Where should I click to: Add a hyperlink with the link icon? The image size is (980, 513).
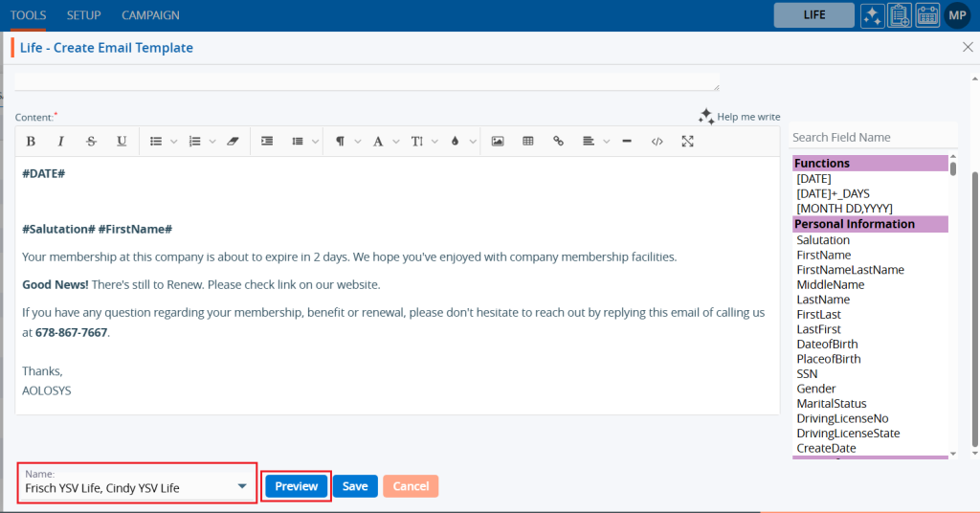[558, 142]
